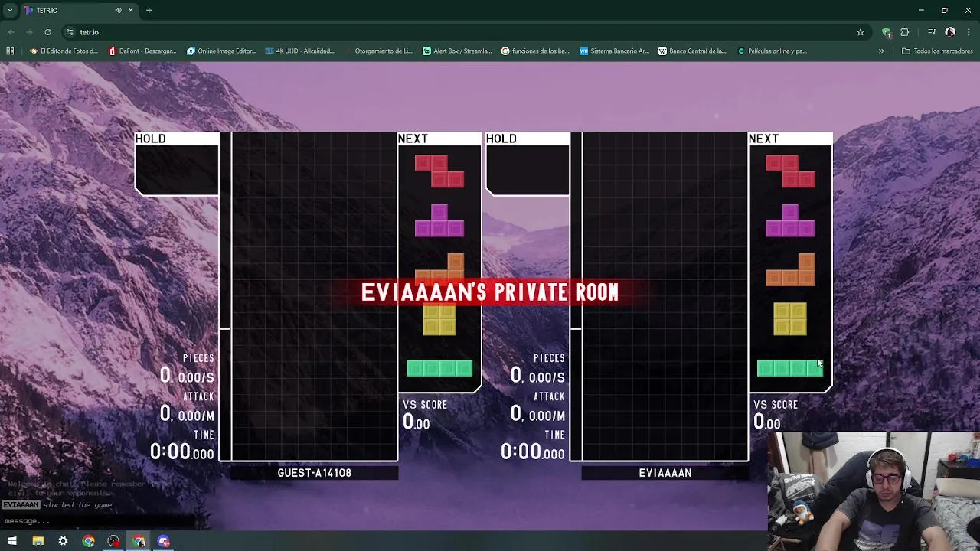Open Otorgamiento de Li... bookmark
This screenshot has height=551, width=980.
(x=378, y=51)
